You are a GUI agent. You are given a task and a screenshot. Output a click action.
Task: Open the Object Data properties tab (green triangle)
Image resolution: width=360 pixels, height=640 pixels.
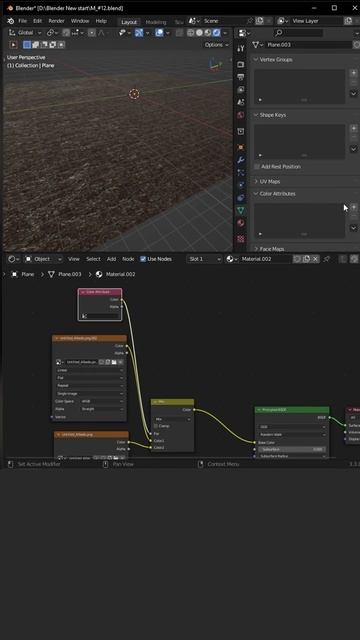point(241,211)
